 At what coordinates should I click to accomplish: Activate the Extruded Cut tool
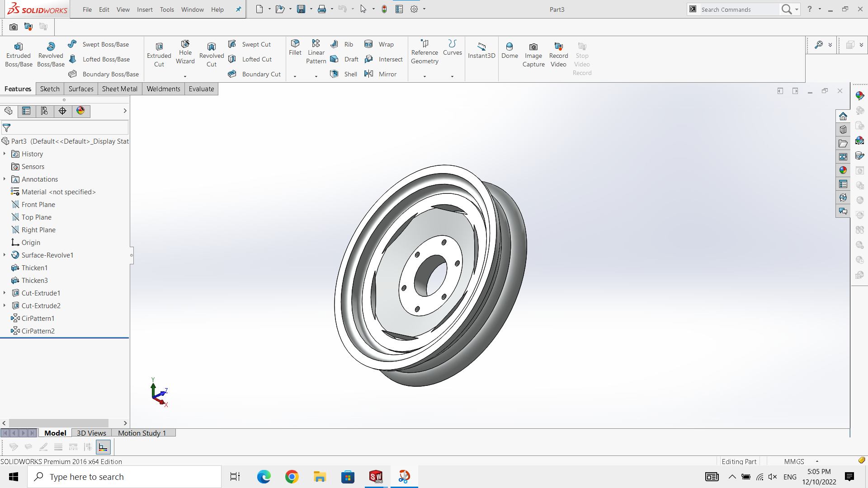pos(159,55)
